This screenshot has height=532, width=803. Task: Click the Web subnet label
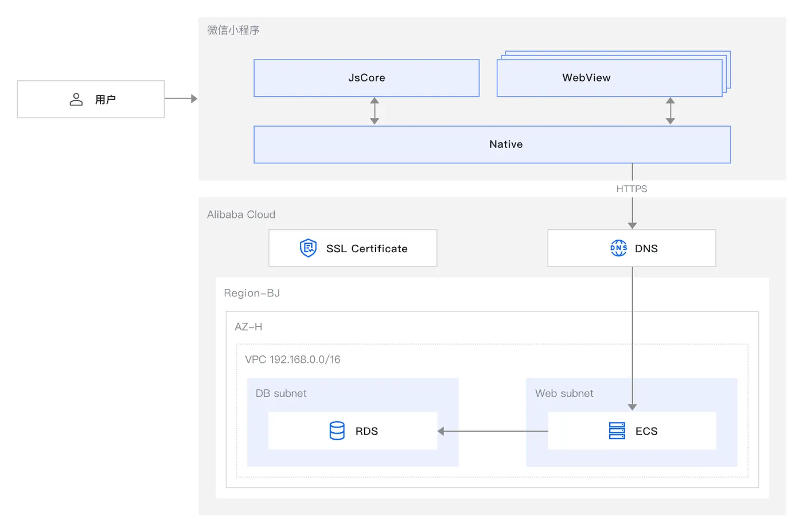click(x=564, y=393)
